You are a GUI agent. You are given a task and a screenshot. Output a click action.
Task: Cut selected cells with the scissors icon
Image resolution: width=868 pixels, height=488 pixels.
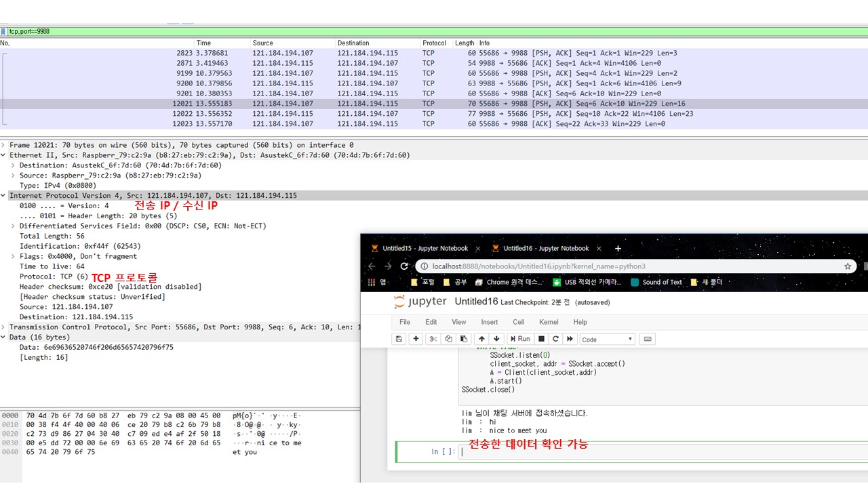(433, 339)
